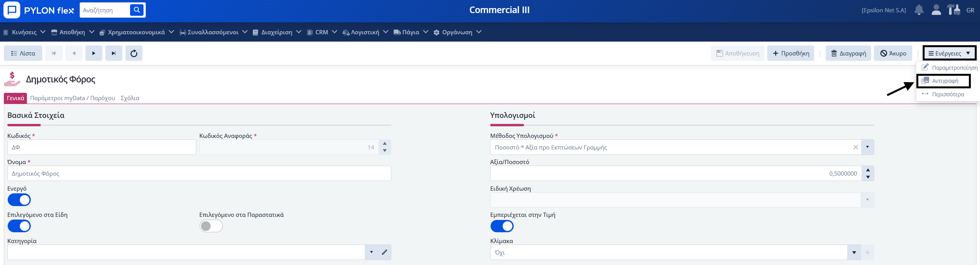The height and width of the screenshot is (265, 980).
Task: Open the Διαχείριση menu
Action: pyautogui.click(x=277, y=32)
